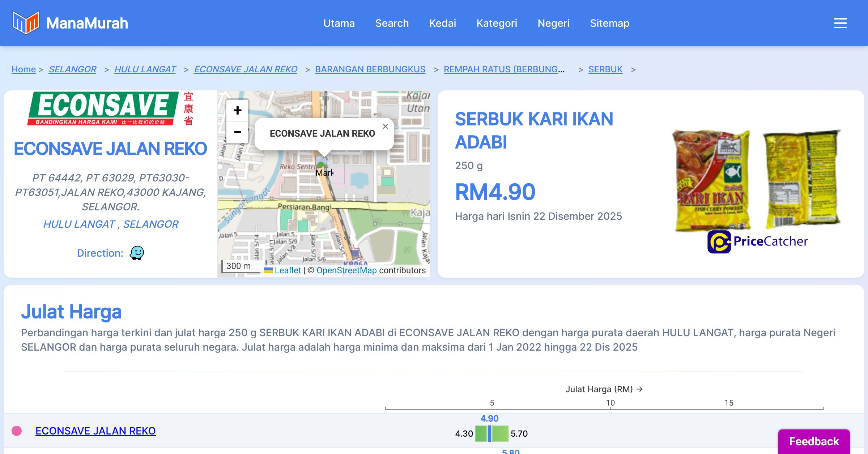The image size is (868, 454).
Task: Open the Search menu item
Action: coord(392,23)
